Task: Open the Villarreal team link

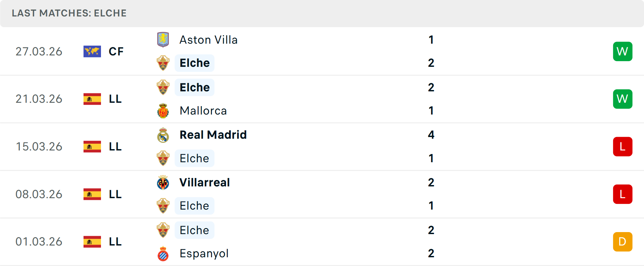Action: tap(205, 183)
